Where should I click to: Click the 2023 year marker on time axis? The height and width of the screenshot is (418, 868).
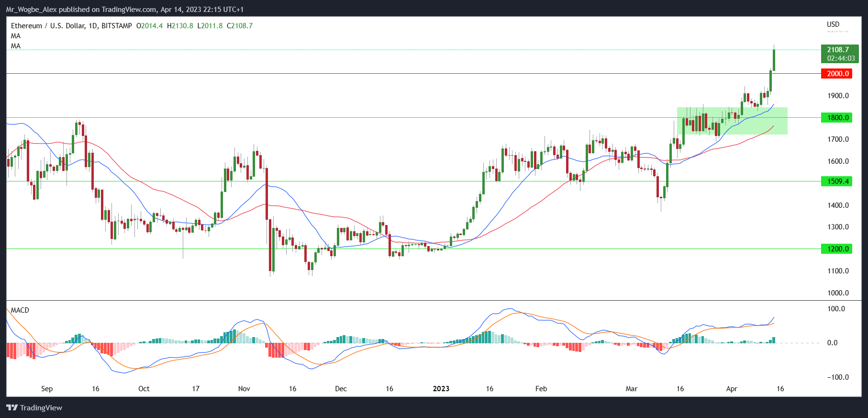441,389
